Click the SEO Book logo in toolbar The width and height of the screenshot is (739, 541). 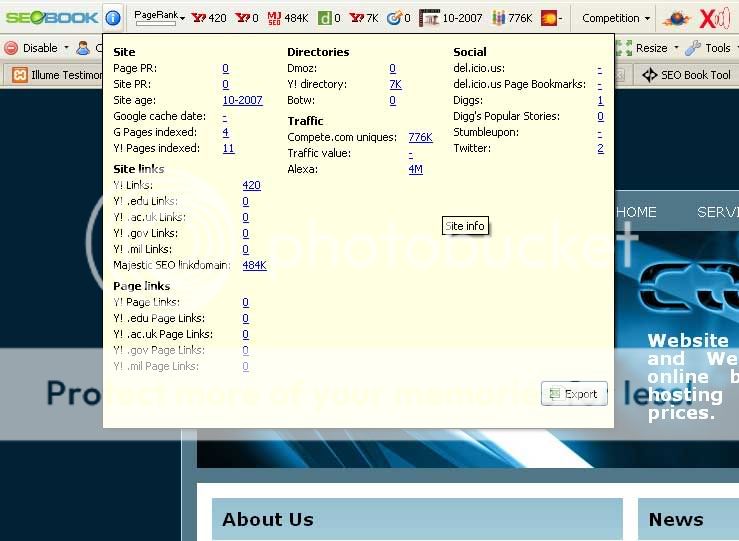point(51,18)
